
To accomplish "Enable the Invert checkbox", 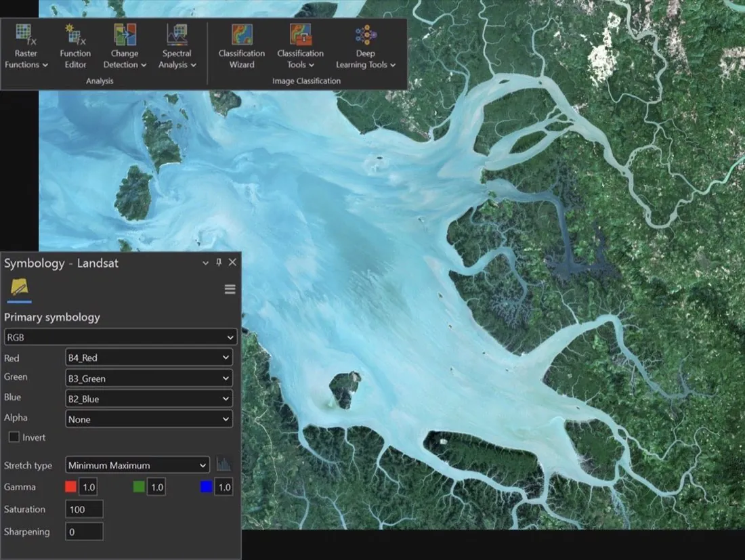I will pyautogui.click(x=14, y=437).
